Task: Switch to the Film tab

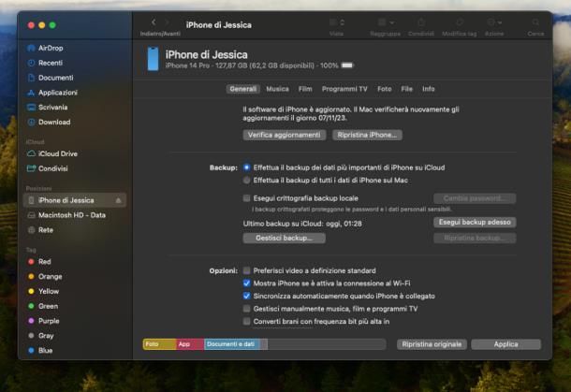Action: (x=305, y=89)
